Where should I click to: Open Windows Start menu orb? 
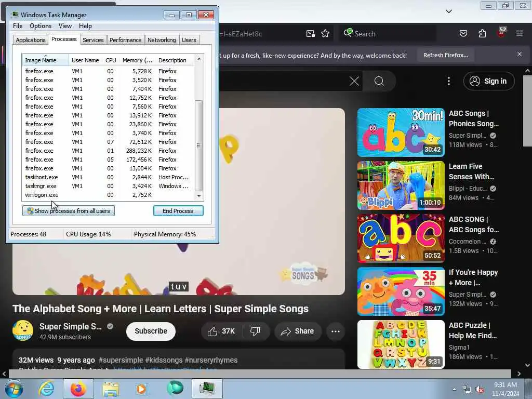click(14, 389)
